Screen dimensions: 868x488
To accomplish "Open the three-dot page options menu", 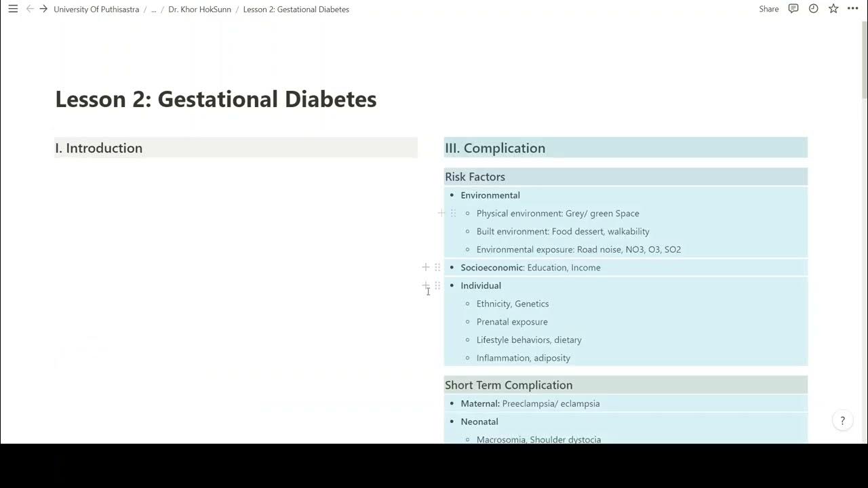I will click(x=853, y=9).
